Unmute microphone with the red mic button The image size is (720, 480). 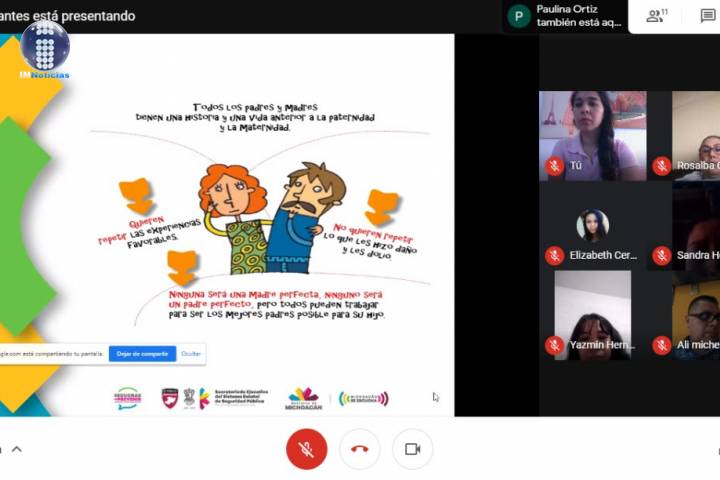click(306, 449)
